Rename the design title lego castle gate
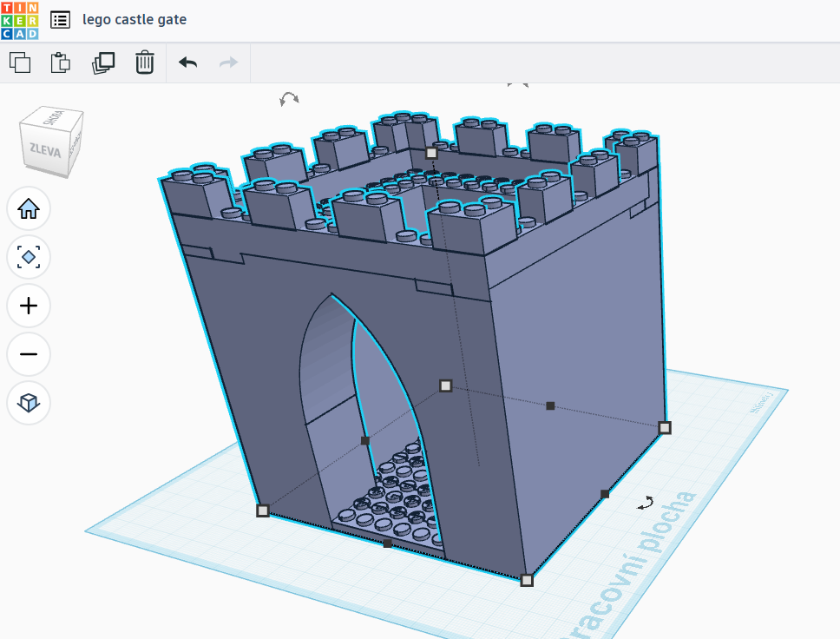This screenshot has width=840, height=639. pos(135,20)
